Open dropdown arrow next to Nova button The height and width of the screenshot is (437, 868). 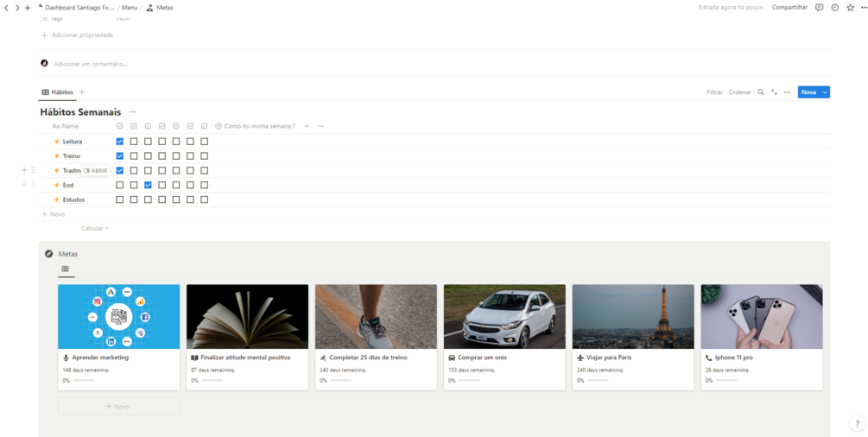click(825, 92)
